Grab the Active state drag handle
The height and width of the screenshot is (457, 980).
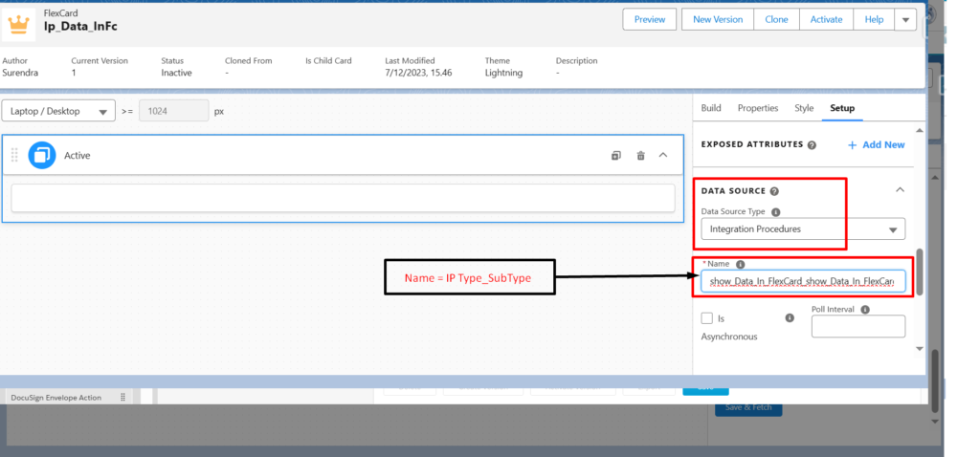[x=14, y=156]
